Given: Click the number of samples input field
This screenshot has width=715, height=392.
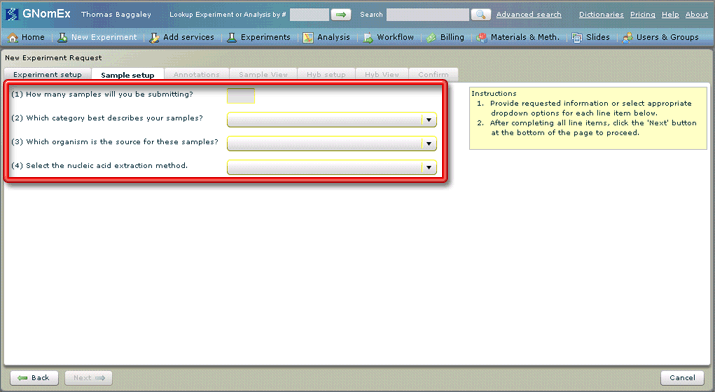Looking at the screenshot, I should click(x=241, y=96).
